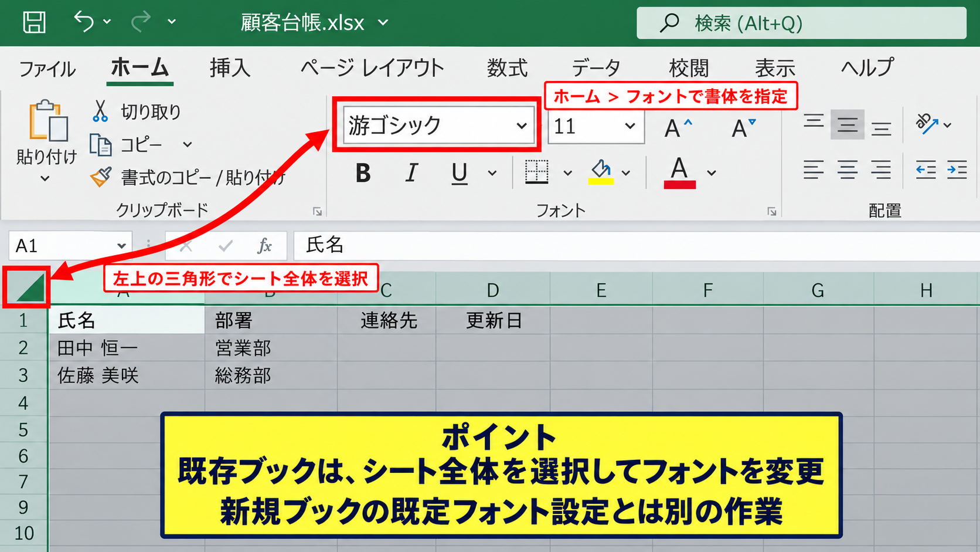Expand the underline style arrow
Image resolution: width=980 pixels, height=552 pixels.
point(492,173)
